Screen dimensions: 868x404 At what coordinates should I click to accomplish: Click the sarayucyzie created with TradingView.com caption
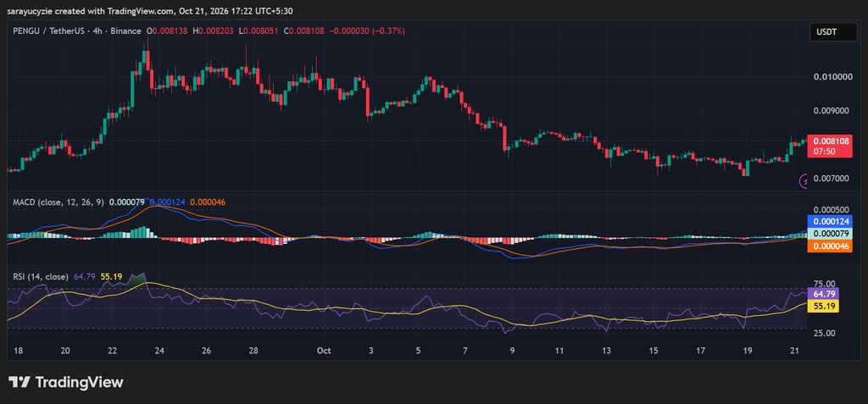coord(149,10)
